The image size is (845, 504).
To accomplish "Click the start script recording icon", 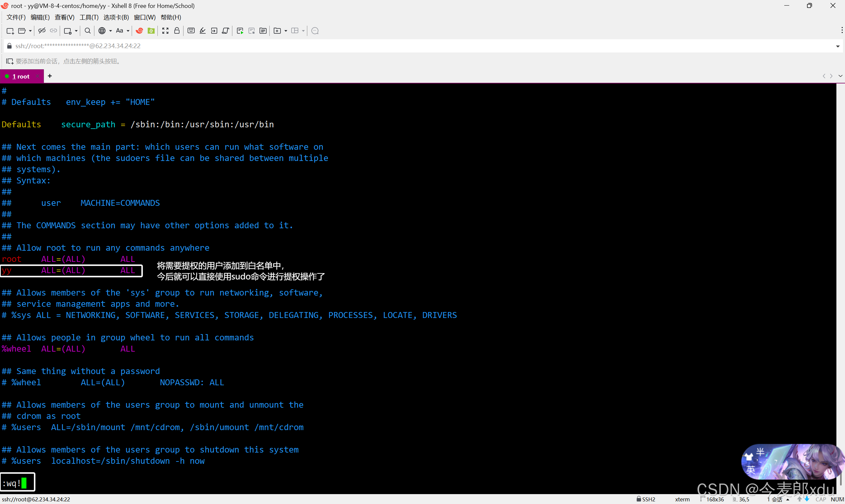I will tap(240, 31).
